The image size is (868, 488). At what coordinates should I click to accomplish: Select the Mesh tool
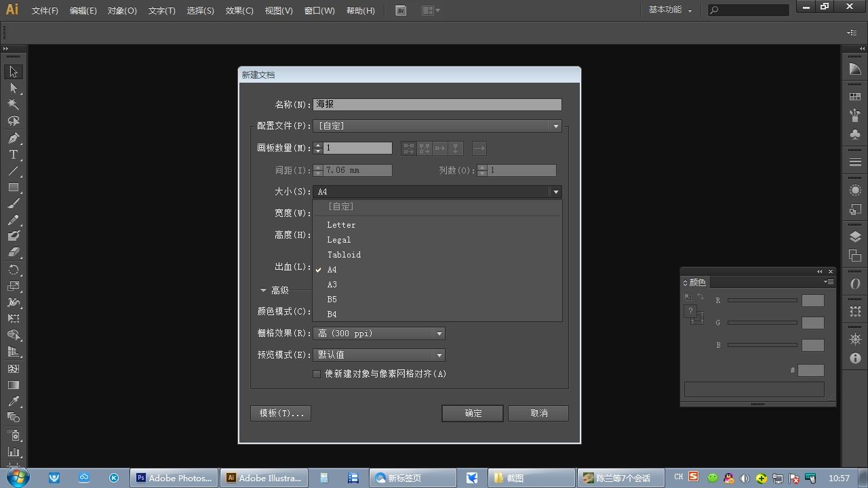[14, 369]
